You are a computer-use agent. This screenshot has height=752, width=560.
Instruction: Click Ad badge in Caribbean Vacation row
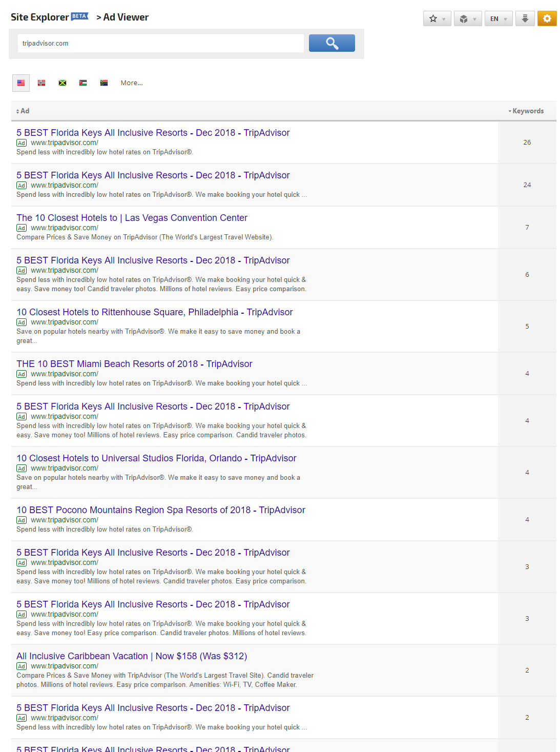click(22, 666)
